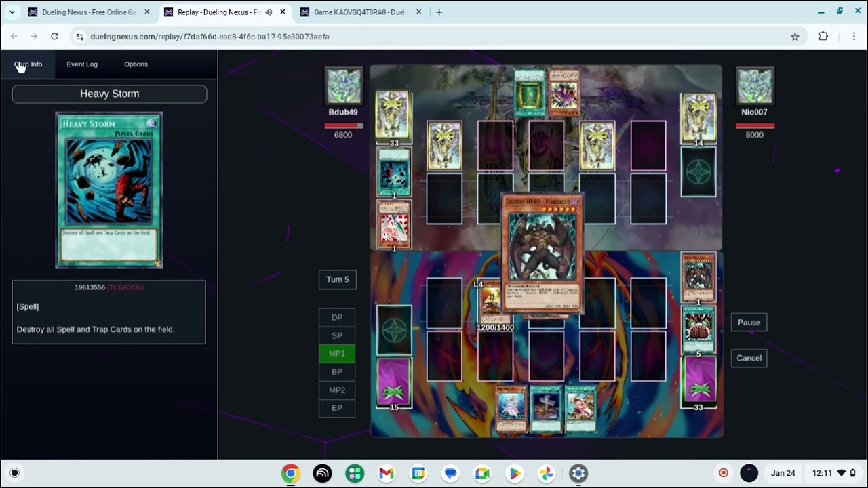The image size is (868, 488).
Task: Open Google Photos from the shelf
Action: [x=546, y=473]
